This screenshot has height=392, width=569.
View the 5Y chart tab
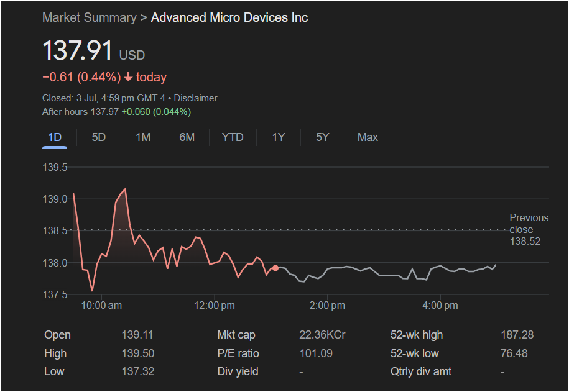tap(322, 137)
